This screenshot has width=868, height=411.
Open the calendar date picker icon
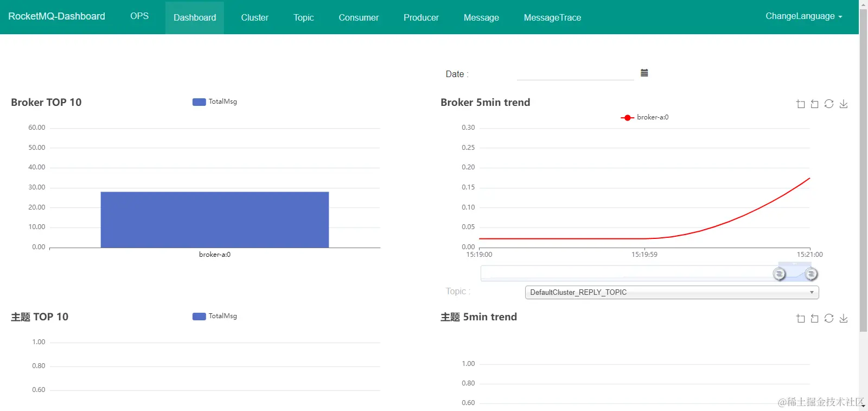click(x=644, y=73)
